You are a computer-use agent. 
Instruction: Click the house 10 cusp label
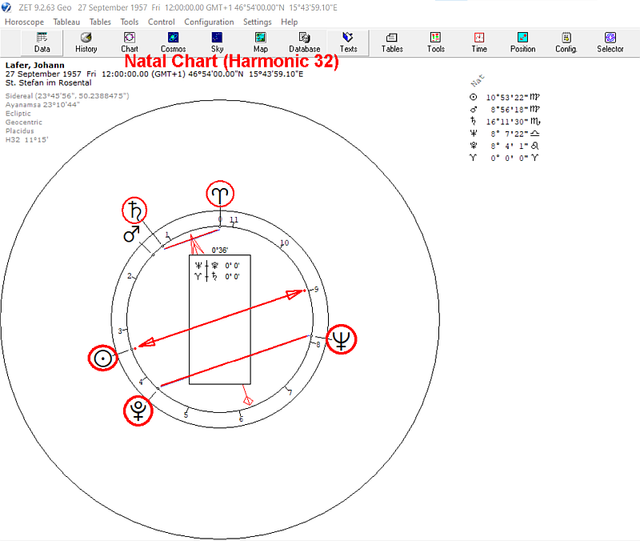click(x=284, y=243)
